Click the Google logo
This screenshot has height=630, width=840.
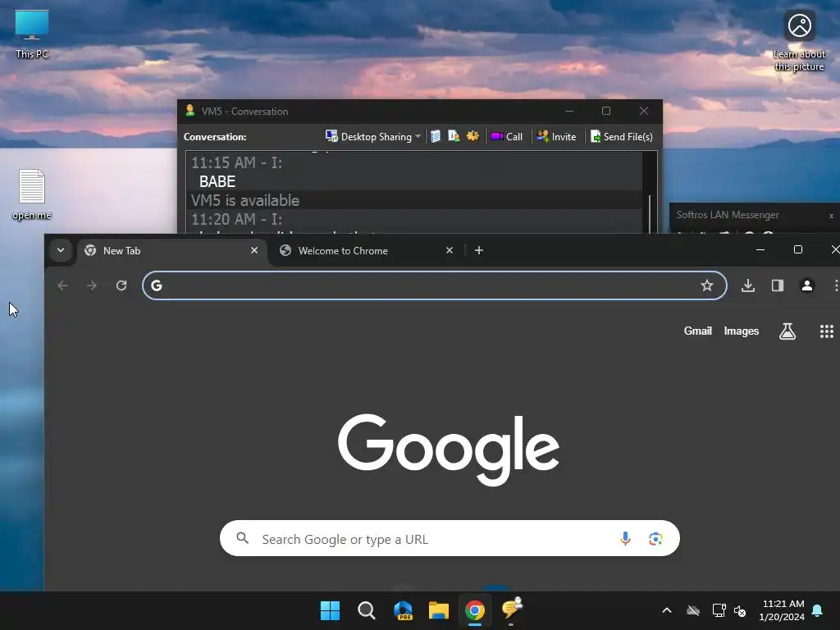pyautogui.click(x=449, y=450)
